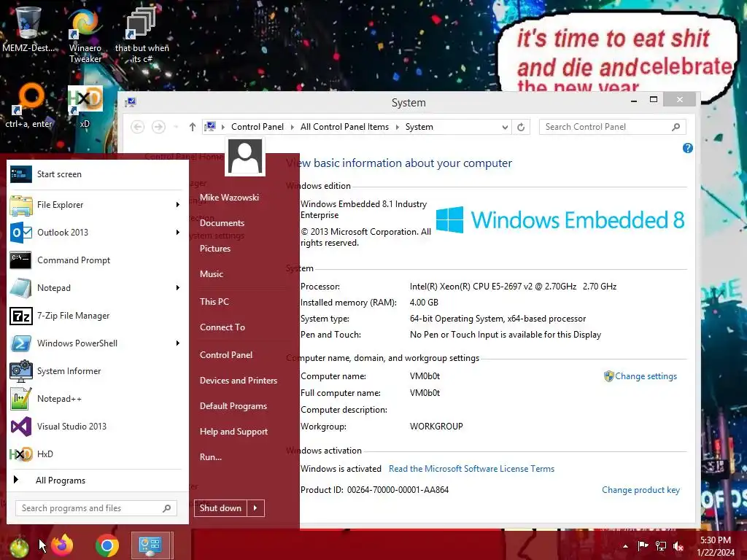Switch to Control Panel taskbar button
Viewport: 747px width, 560px height.
point(150,545)
